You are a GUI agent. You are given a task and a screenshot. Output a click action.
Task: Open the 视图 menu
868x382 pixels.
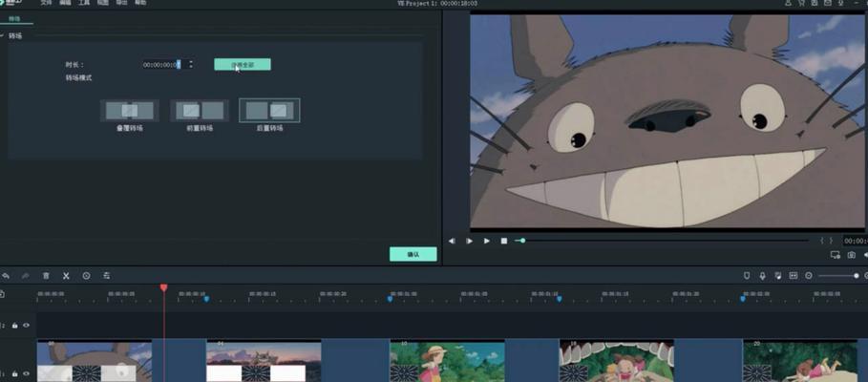103,3
